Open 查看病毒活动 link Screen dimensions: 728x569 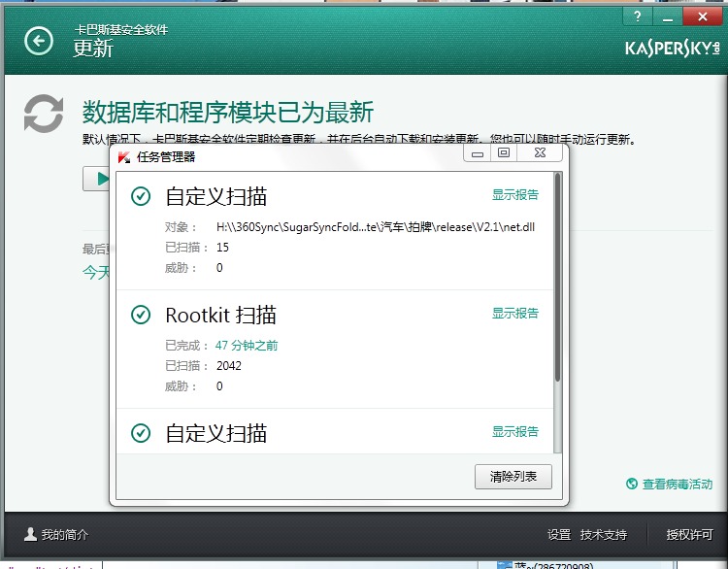tap(678, 484)
